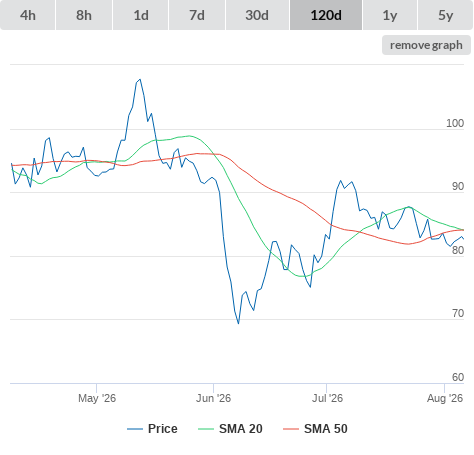The image size is (474, 455).
Task: Click the May '26 axis label
Action: [x=97, y=398]
